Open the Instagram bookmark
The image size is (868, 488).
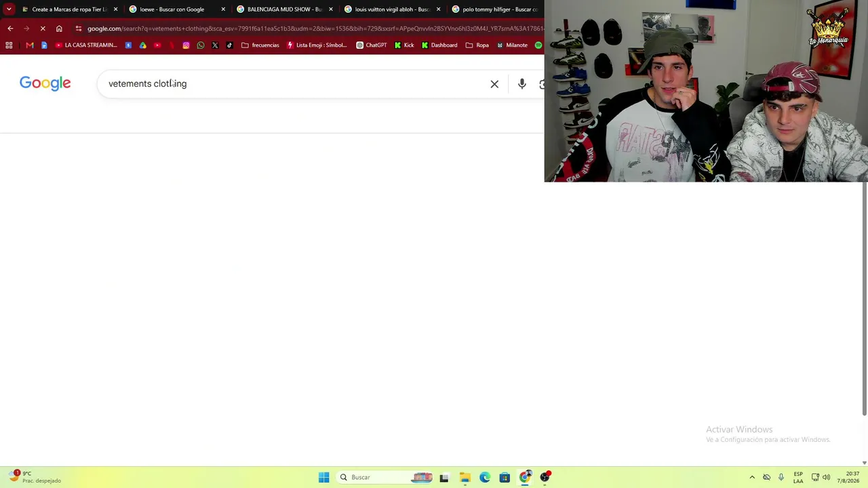point(186,45)
